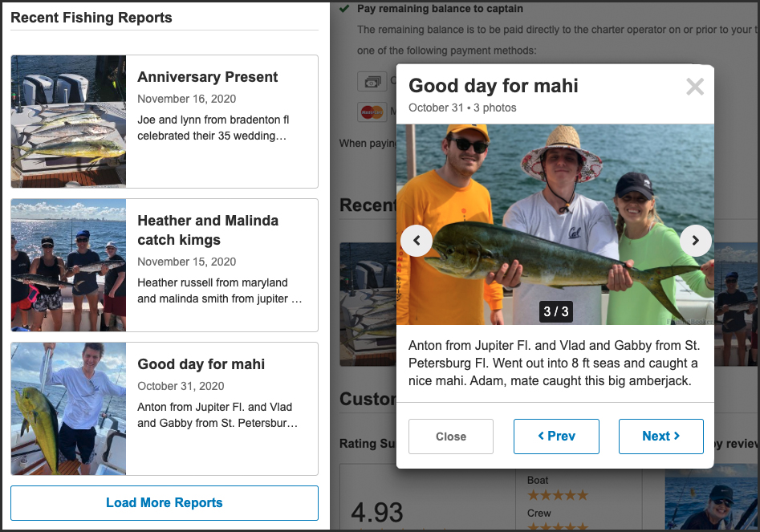Open the Anniversary Present report title
760x532 pixels.
point(208,77)
